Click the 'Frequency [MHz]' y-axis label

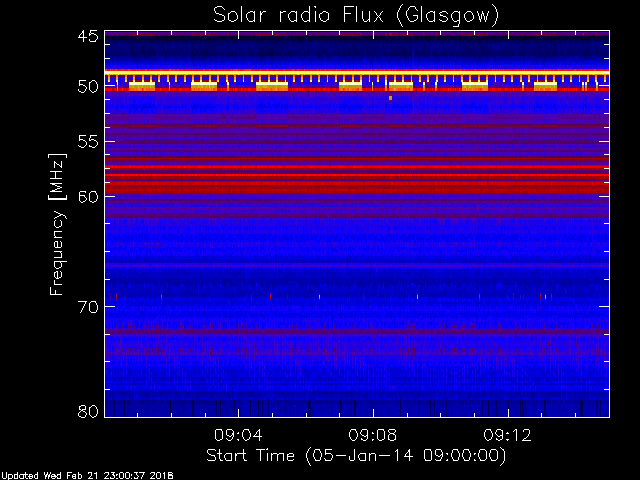pyautogui.click(x=58, y=223)
